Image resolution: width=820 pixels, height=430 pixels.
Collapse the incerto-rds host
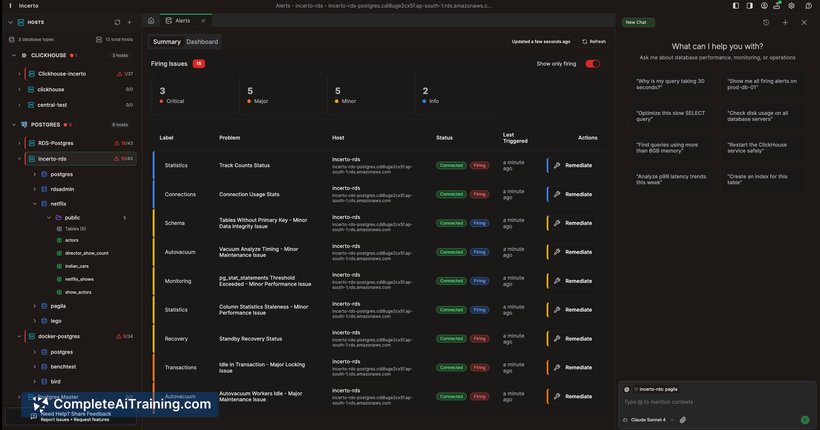tap(20, 159)
